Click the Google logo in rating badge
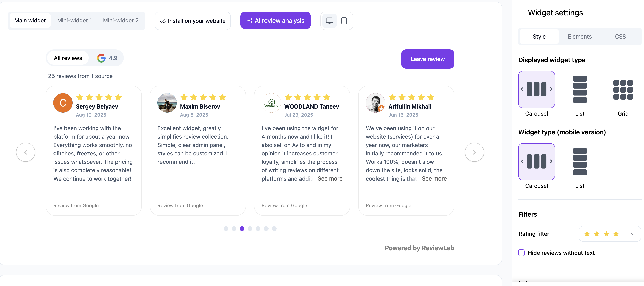The width and height of the screenshot is (644, 286). (101, 58)
